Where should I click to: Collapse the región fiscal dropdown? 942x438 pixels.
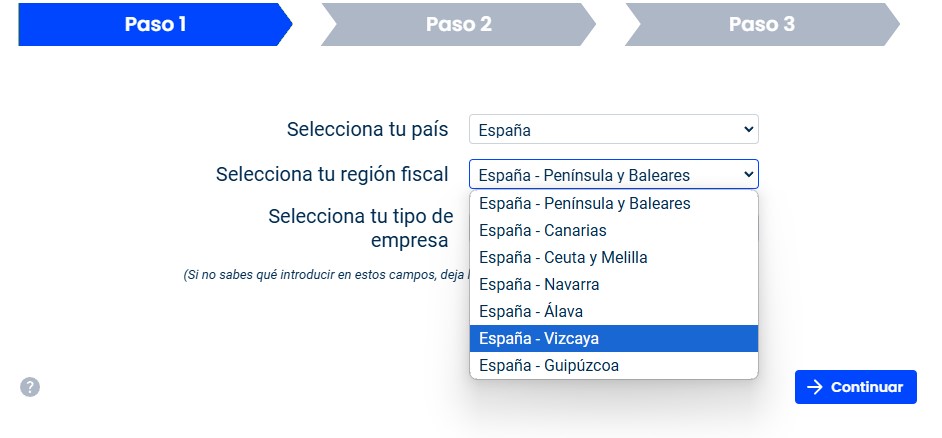pos(749,175)
